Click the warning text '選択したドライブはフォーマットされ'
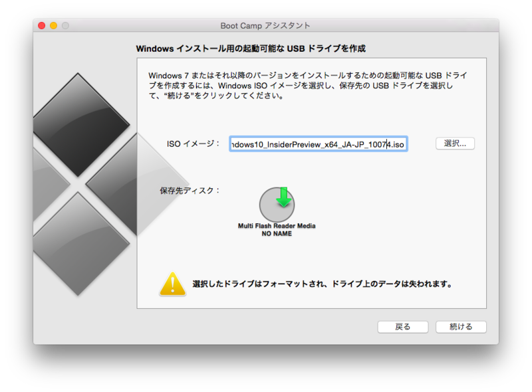This screenshot has width=532, height=392. click(x=259, y=284)
